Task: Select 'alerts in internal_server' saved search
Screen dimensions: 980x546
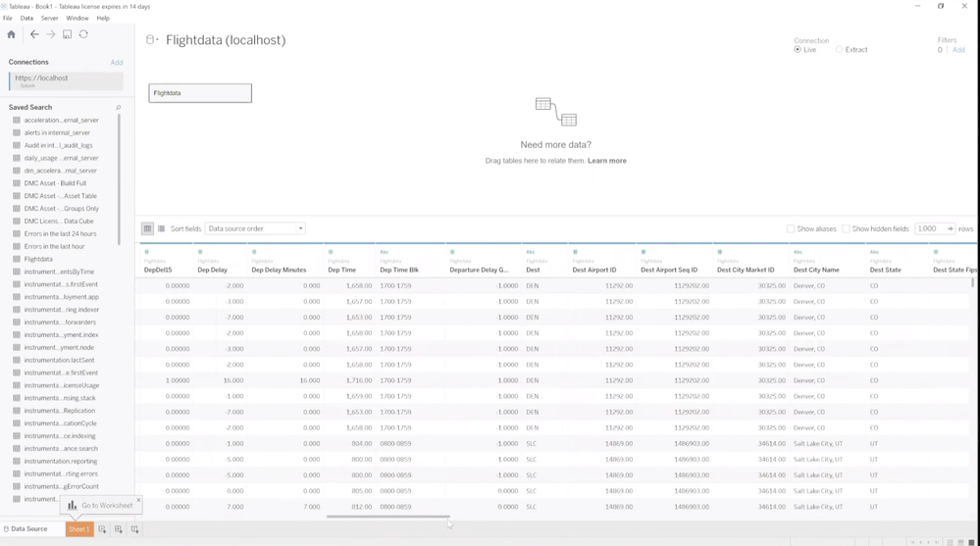Action: point(57,132)
